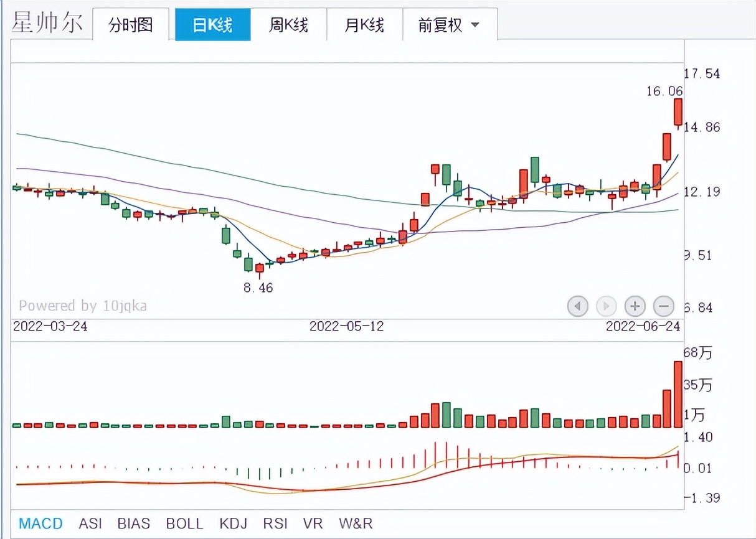Click the 2022-03-24 date label
756x539 pixels.
coord(50,326)
